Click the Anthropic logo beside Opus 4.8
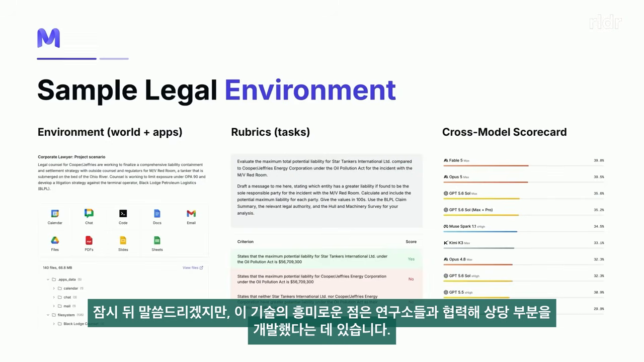Image resolution: width=644 pixels, height=362 pixels. [x=446, y=259]
